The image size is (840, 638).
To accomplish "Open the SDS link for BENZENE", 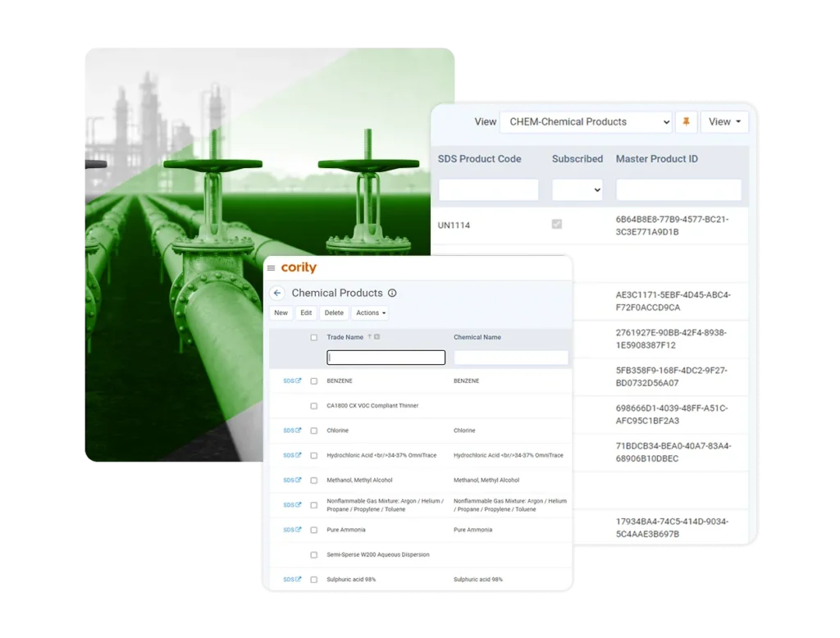I will coord(291,381).
